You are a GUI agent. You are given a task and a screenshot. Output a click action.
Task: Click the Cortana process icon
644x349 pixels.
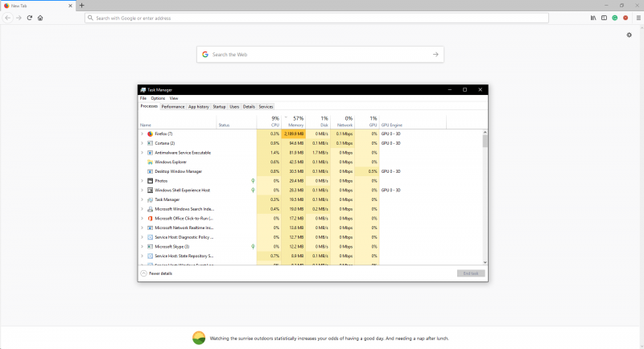coord(151,143)
